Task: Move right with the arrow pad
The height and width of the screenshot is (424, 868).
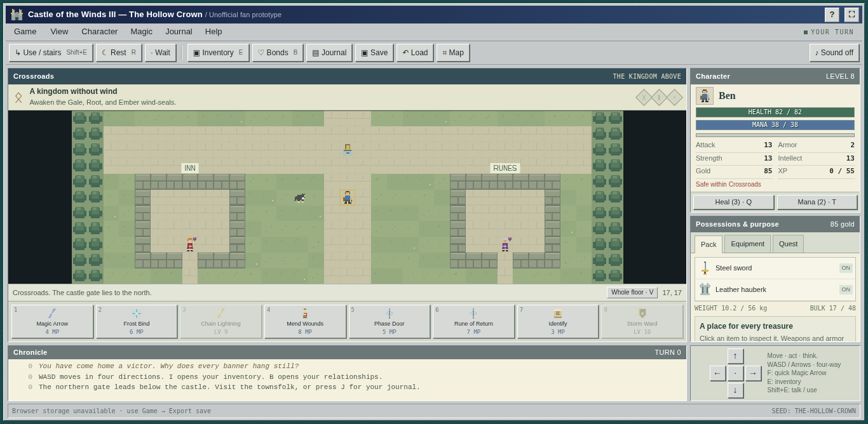Action: coord(754,373)
